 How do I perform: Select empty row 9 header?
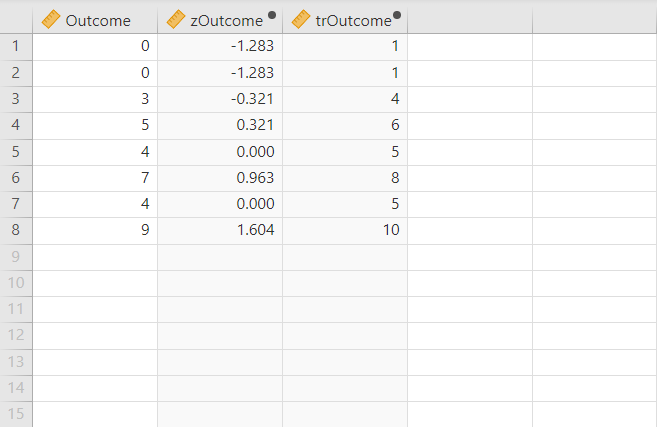coord(16,256)
